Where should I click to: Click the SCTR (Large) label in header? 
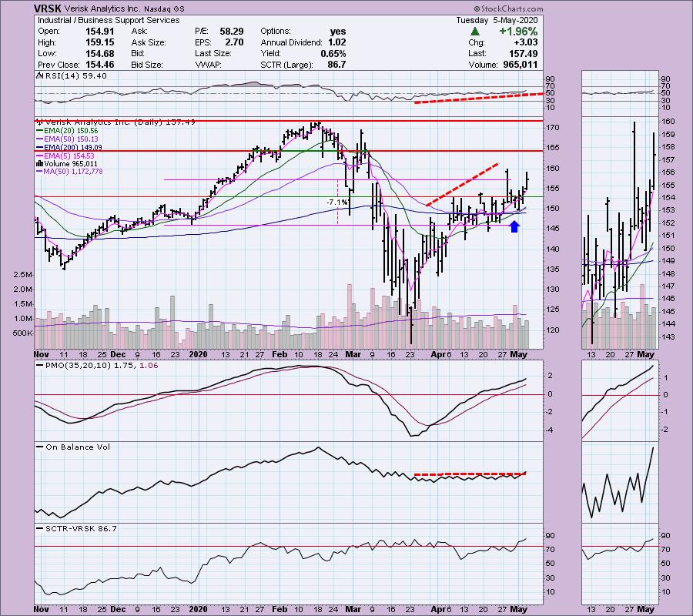tap(287, 65)
